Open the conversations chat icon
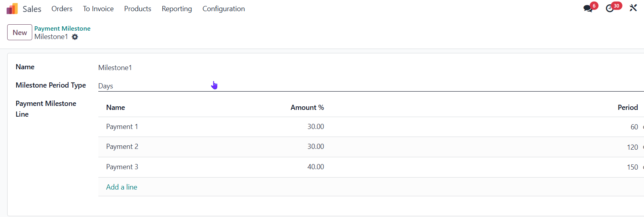Image resolution: width=644 pixels, height=217 pixels. pos(588,8)
